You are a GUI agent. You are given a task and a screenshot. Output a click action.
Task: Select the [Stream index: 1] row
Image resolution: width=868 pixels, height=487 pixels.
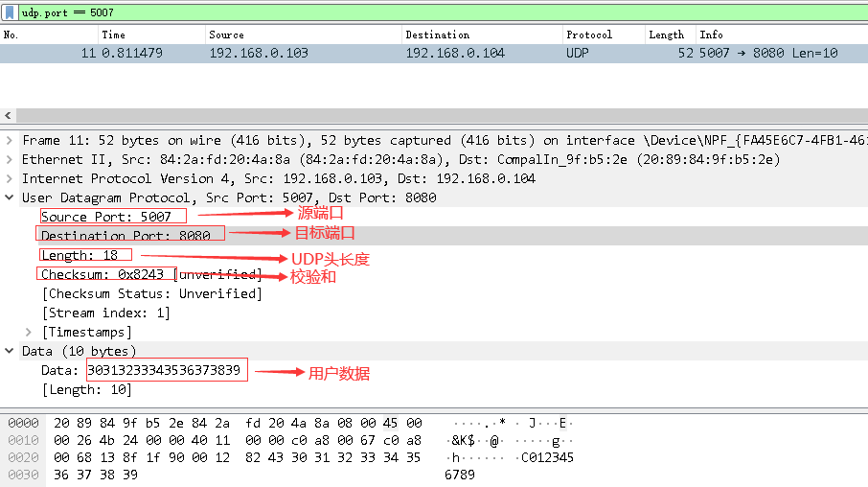[106, 313]
